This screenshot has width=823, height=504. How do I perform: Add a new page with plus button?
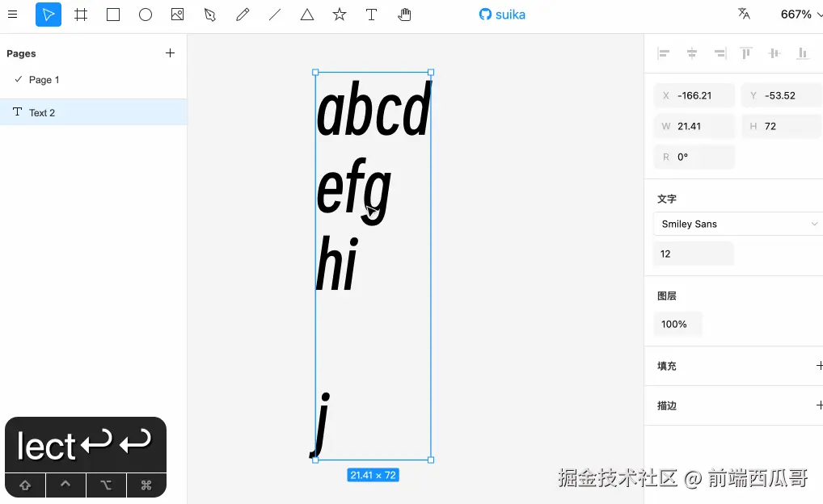click(x=170, y=53)
